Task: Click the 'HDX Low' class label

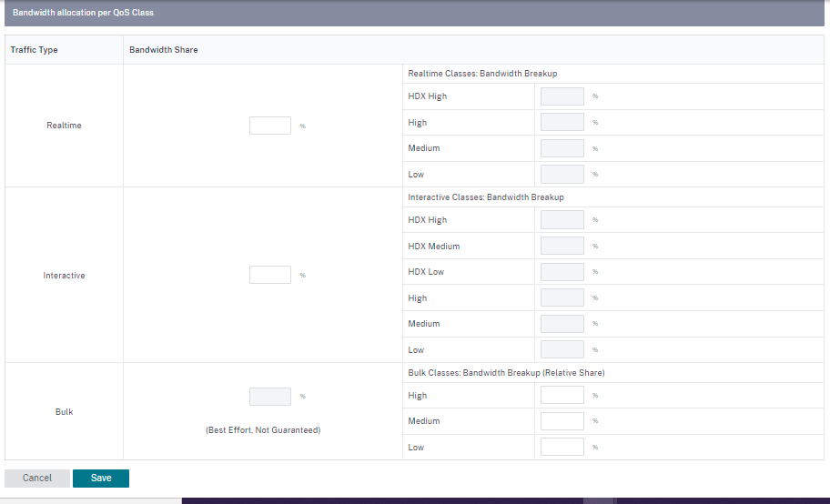Action: tap(426, 272)
